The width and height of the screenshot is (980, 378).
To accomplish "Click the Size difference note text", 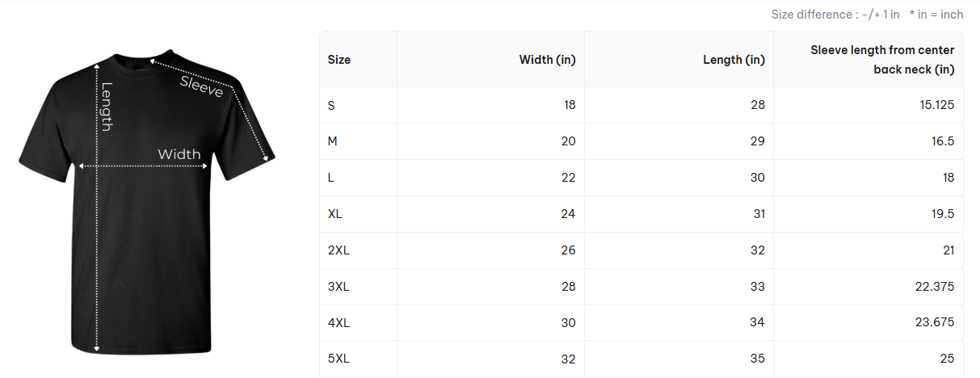I will tap(835, 15).
